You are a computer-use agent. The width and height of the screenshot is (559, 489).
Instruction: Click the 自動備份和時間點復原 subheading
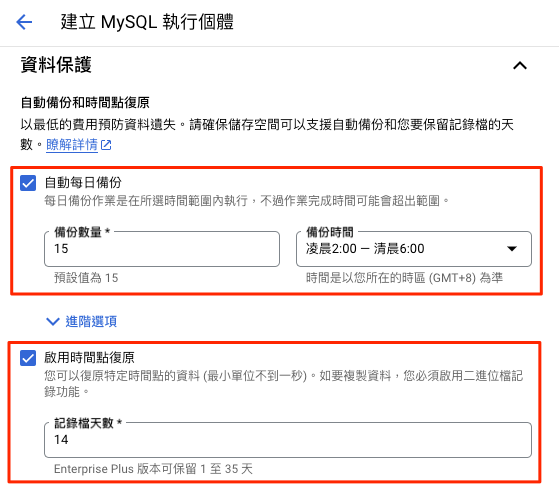coord(85,103)
